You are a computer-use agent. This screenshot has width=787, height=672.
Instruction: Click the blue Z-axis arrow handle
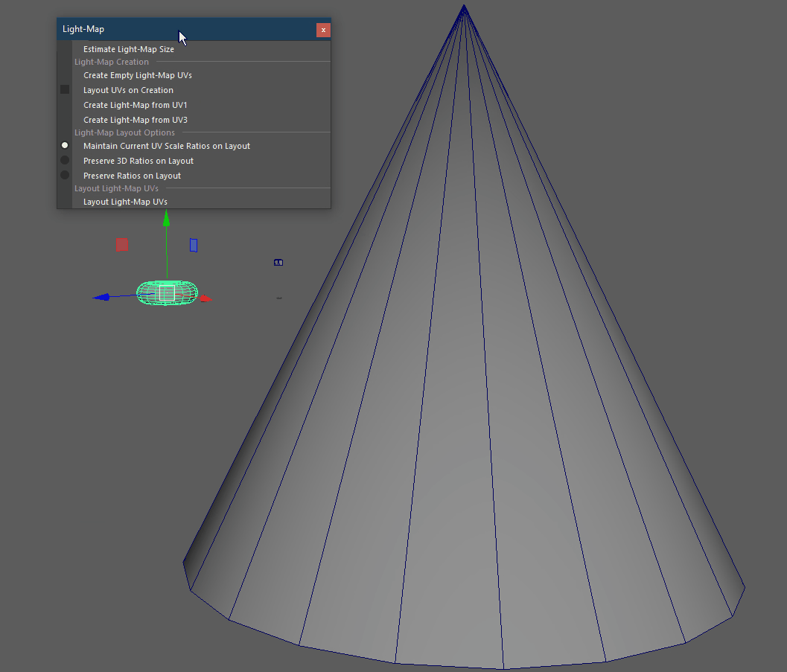(102, 298)
